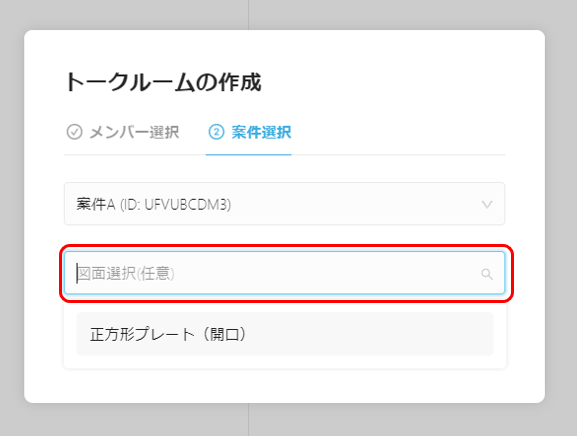This screenshot has height=436, width=577.
Task: Open the 案件A (ID: UFVUBCDM3) dropdown
Action: point(284,204)
